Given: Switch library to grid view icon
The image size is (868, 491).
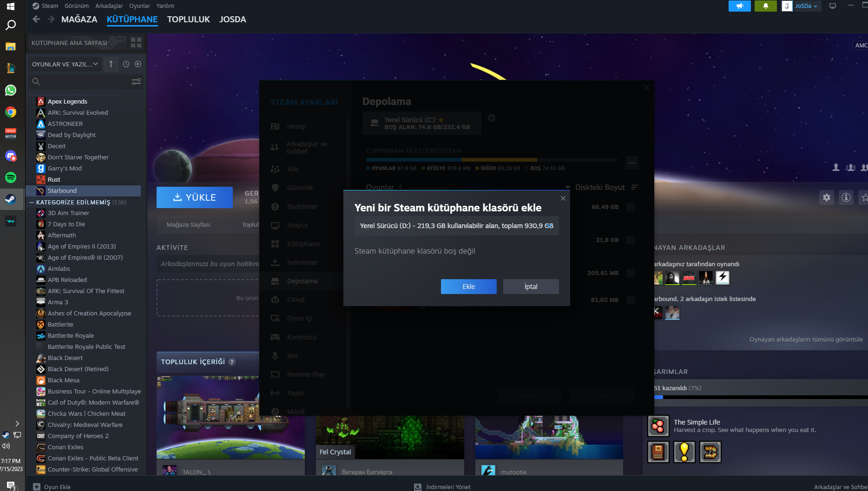Looking at the screenshot, I should pyautogui.click(x=136, y=43).
